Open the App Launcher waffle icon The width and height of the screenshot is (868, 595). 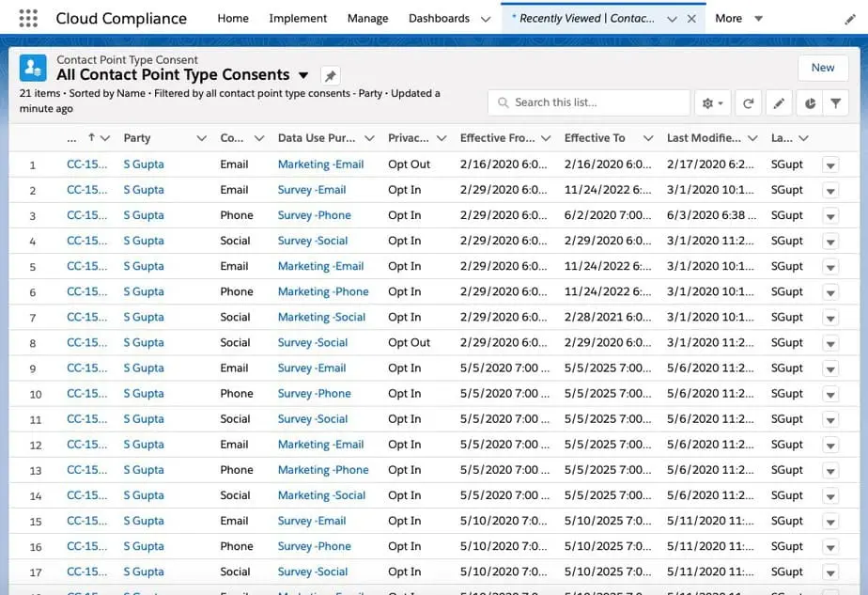click(27, 17)
